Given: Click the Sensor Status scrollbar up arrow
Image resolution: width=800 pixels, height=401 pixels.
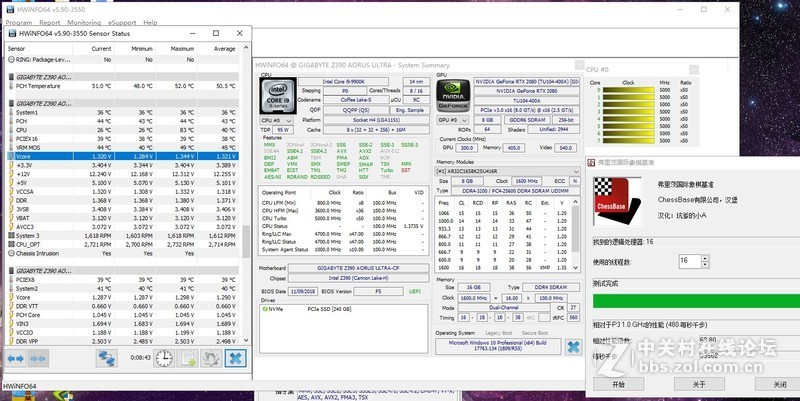Looking at the screenshot, I should [x=246, y=47].
